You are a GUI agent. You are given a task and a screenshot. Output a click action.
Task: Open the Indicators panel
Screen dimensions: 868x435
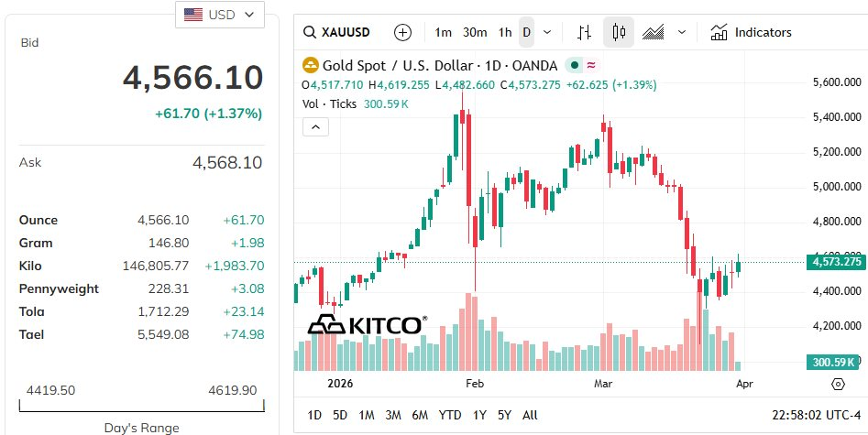(x=751, y=32)
